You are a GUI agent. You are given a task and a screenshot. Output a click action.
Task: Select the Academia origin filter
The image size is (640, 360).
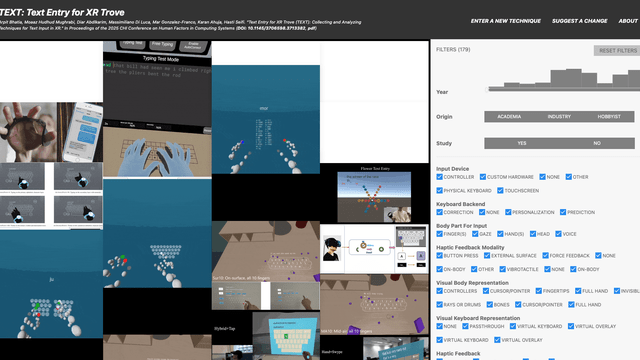509,117
